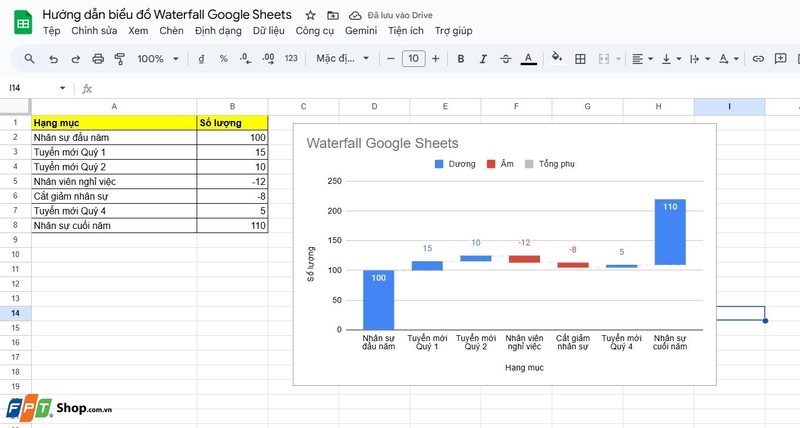The width and height of the screenshot is (800, 428).
Task: Open the font family dropdown Mặc đị...
Action: tap(342, 59)
